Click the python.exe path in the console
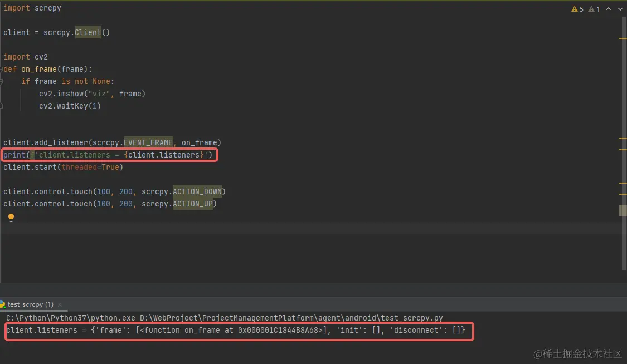This screenshot has width=627, height=364. click(x=67, y=318)
